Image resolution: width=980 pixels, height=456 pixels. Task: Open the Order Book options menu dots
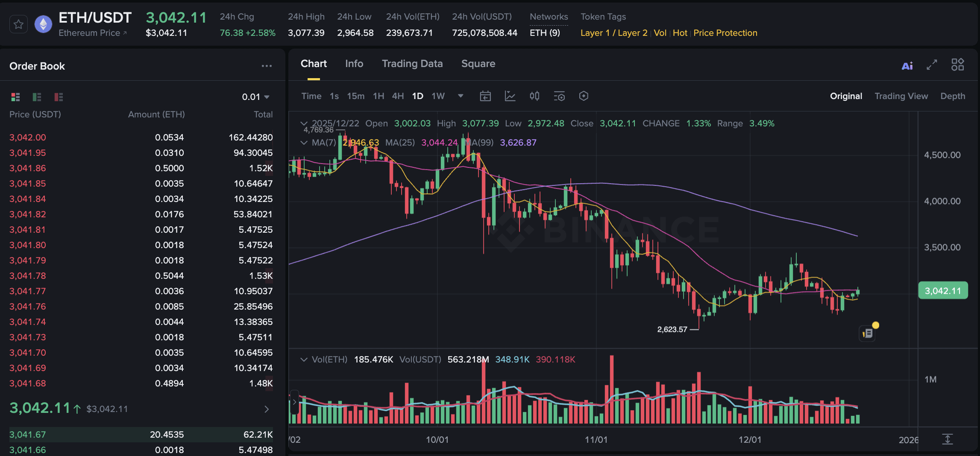click(267, 65)
